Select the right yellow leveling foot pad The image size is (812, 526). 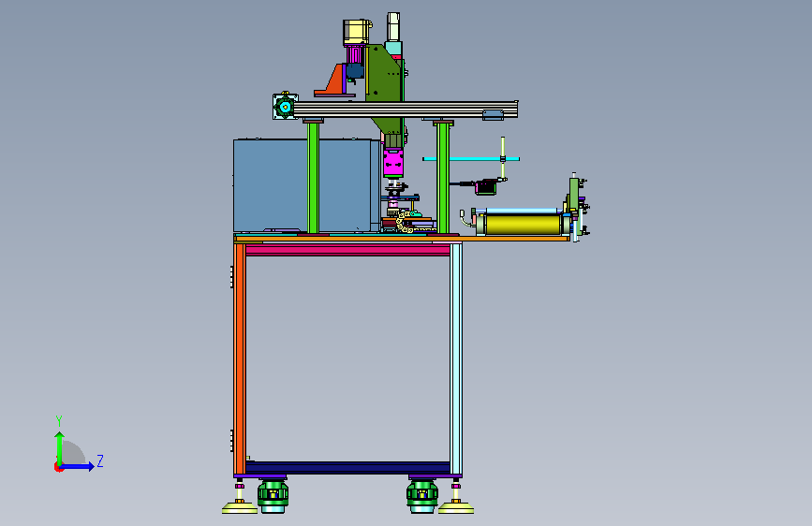point(456,508)
